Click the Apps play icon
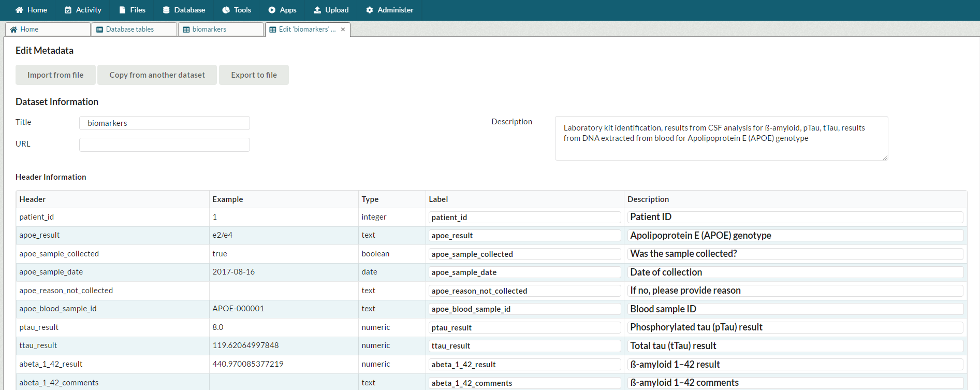The height and width of the screenshot is (390, 980). pos(272,10)
